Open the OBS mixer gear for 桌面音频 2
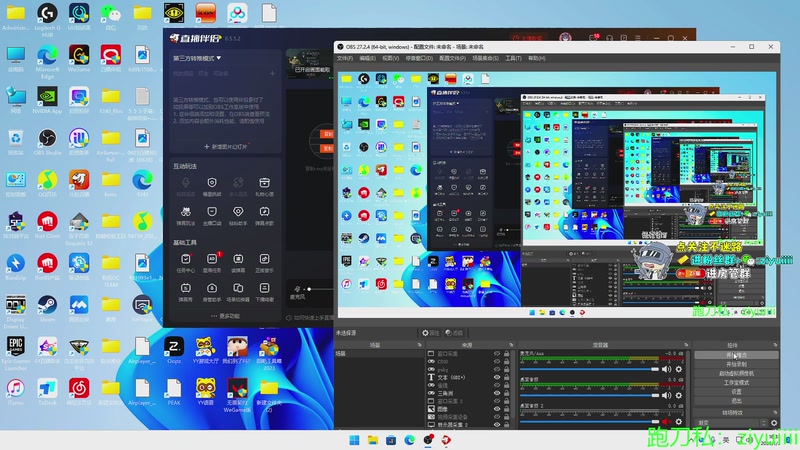This screenshot has width=800, height=450. pos(679,421)
